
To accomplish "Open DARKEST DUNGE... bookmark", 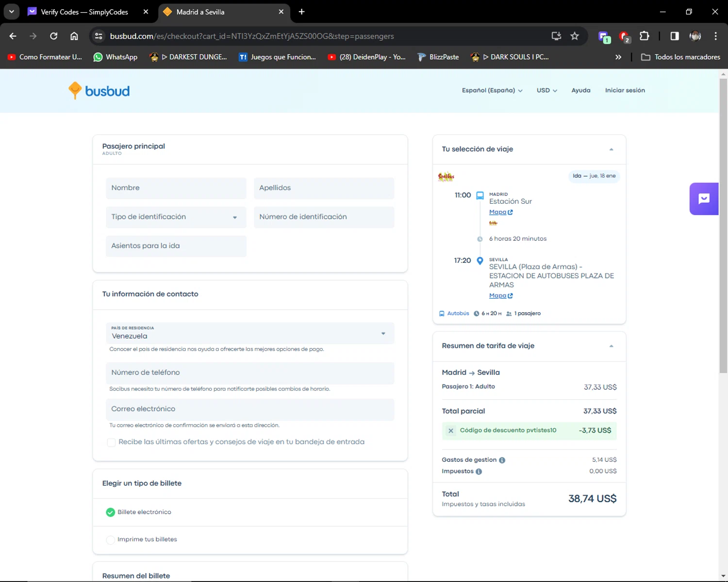I will click(x=188, y=57).
